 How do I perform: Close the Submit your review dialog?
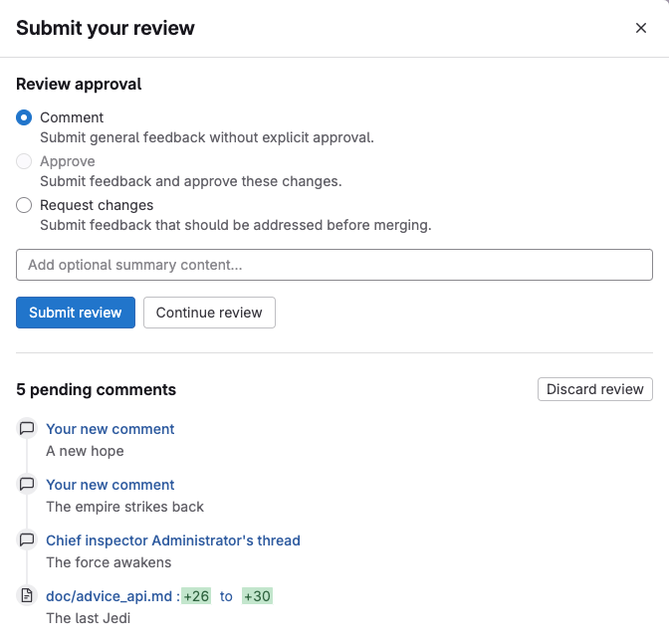point(641,28)
